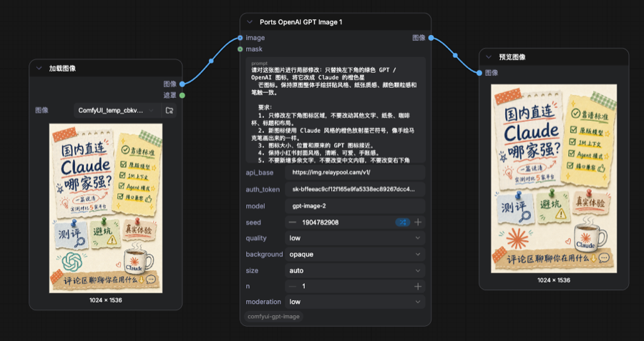The height and width of the screenshot is (341, 644).
Task: Click the Ports OpenAI GPT Image 1 title
Action: click(x=301, y=22)
